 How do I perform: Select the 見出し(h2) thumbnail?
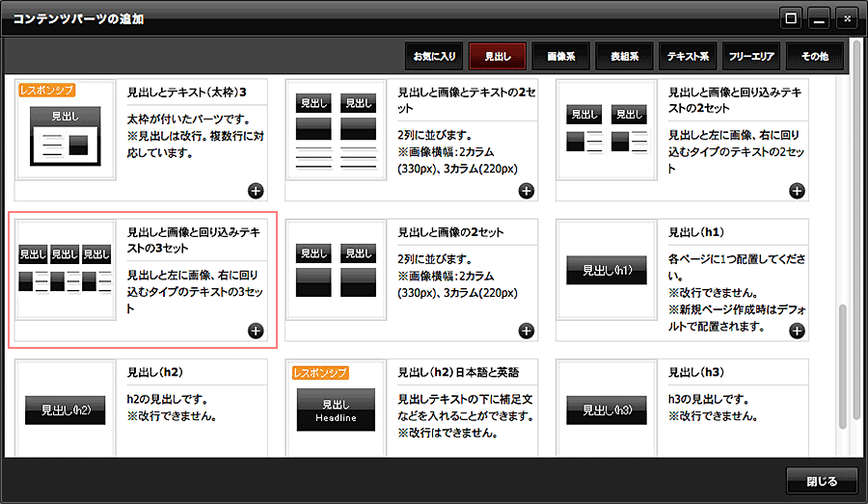66,409
